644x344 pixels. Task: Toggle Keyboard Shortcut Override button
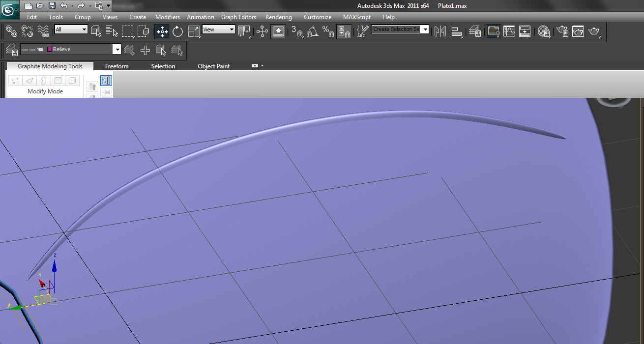(278, 31)
